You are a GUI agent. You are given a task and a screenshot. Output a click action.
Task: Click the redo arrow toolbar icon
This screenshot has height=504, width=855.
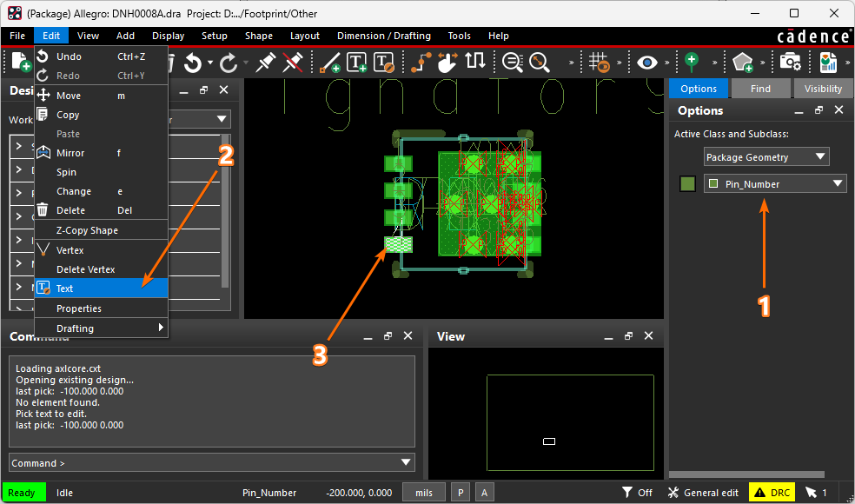(229, 62)
